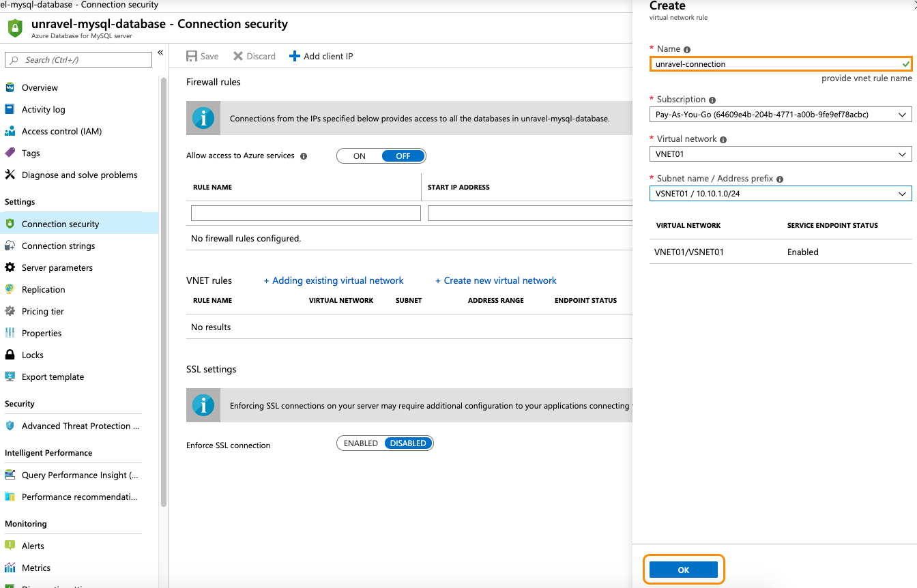The image size is (917, 588).
Task: Click the info icon next to Virtual network label
Action: tap(723, 139)
